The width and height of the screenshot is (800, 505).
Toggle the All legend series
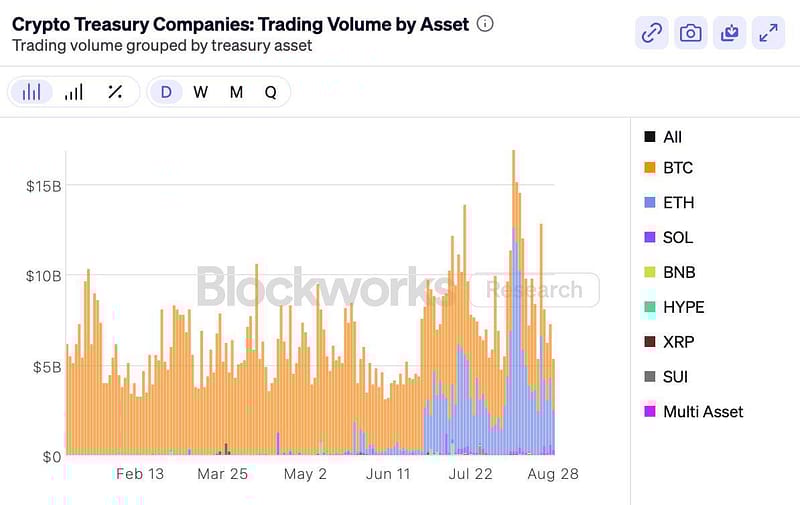pyautogui.click(x=663, y=137)
